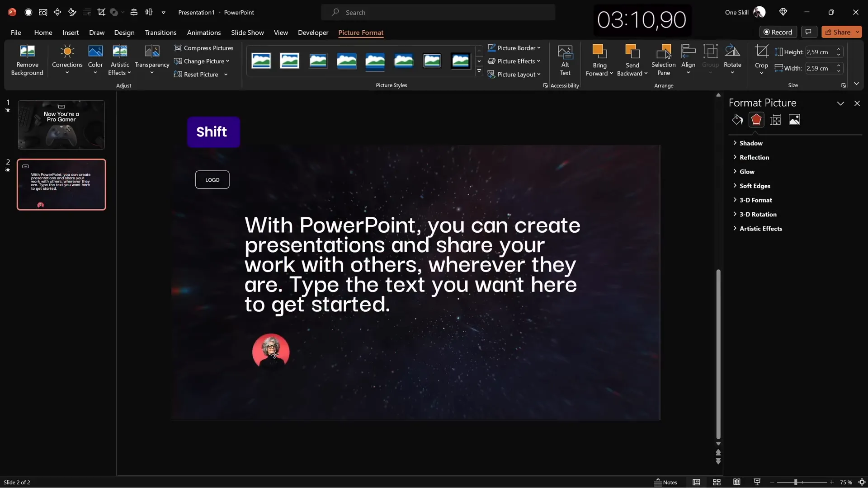Switch to Slide Sorter view
868x488 pixels.
point(717,482)
